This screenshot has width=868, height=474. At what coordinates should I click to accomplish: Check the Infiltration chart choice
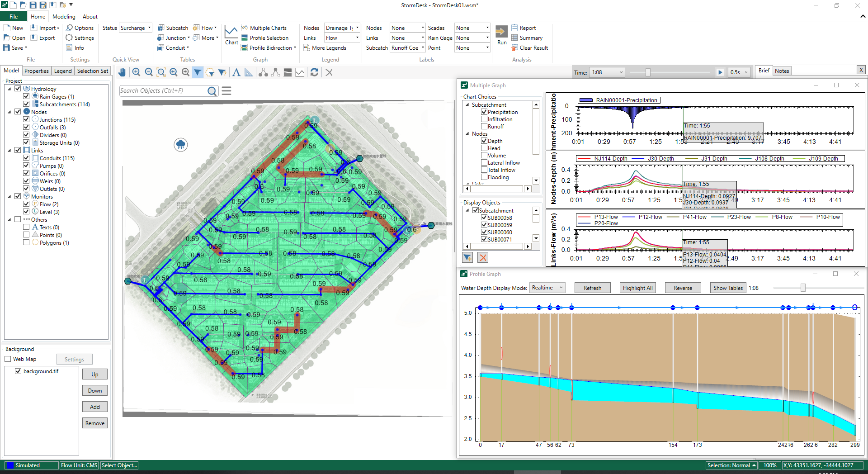pyautogui.click(x=484, y=119)
